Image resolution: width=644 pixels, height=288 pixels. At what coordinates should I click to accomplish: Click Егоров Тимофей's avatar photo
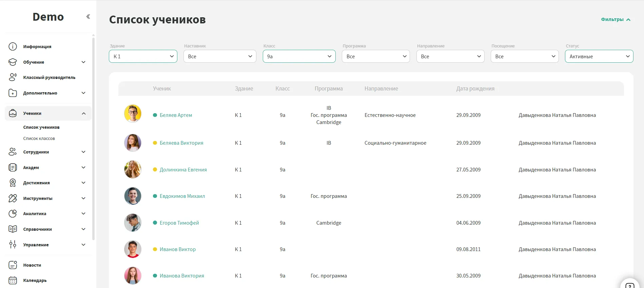click(133, 223)
